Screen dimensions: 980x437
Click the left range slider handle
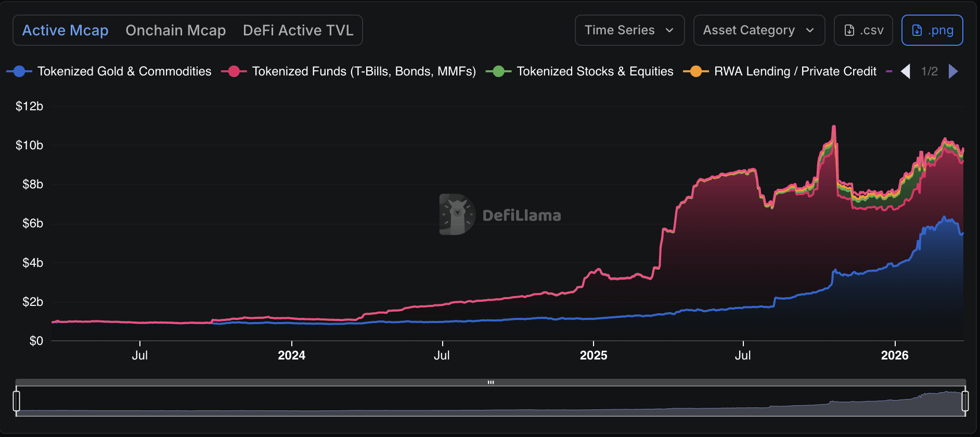coord(17,401)
